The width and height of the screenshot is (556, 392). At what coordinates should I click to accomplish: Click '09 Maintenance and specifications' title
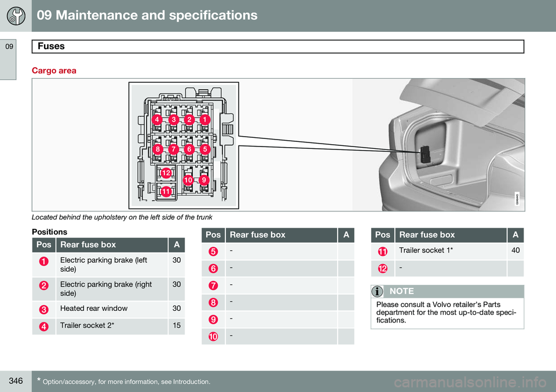(x=147, y=15)
